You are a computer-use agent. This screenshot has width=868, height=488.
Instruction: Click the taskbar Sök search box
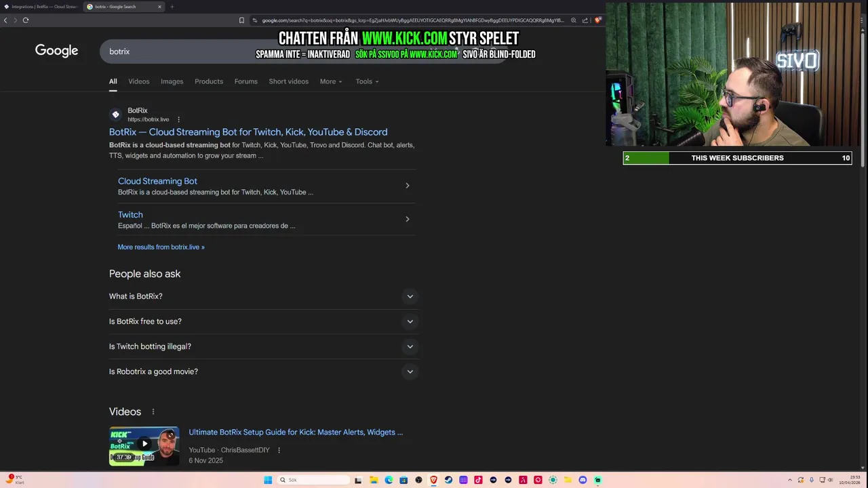(x=313, y=480)
